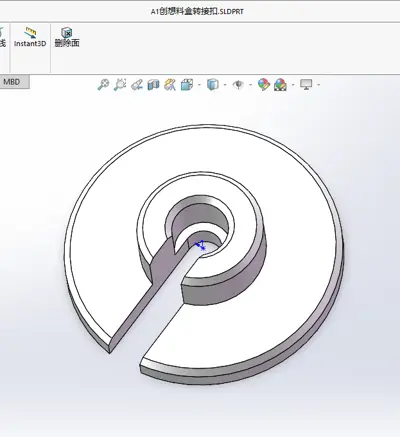Click the View Orientation cube icon
Image resolution: width=400 pixels, height=437 pixels.
[187, 85]
